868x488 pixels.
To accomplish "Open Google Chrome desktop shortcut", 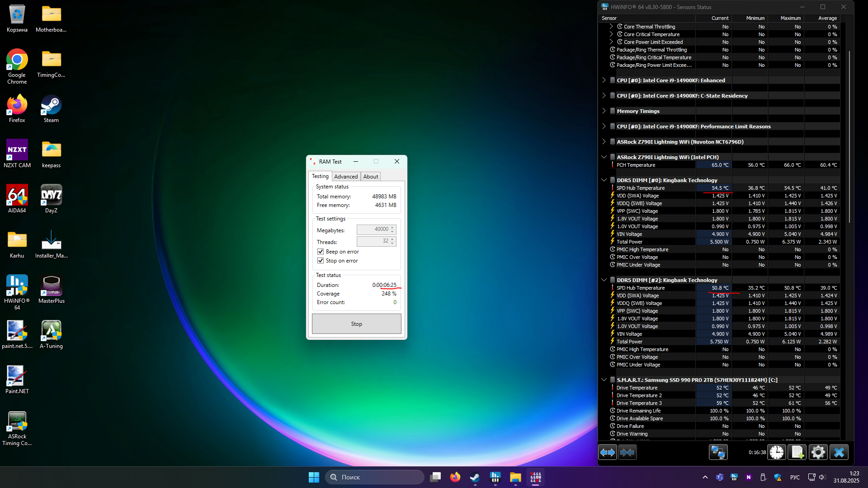I will [17, 66].
